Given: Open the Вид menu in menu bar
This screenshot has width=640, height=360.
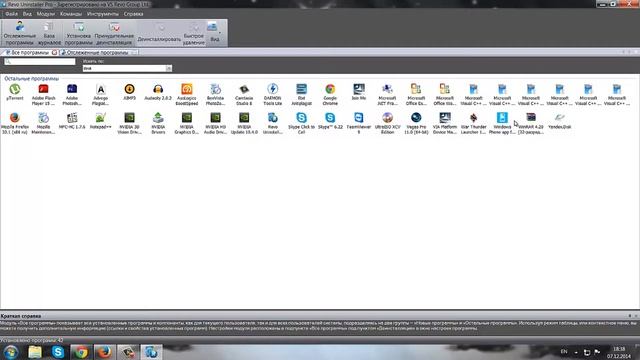Looking at the screenshot, I should tap(27, 14).
